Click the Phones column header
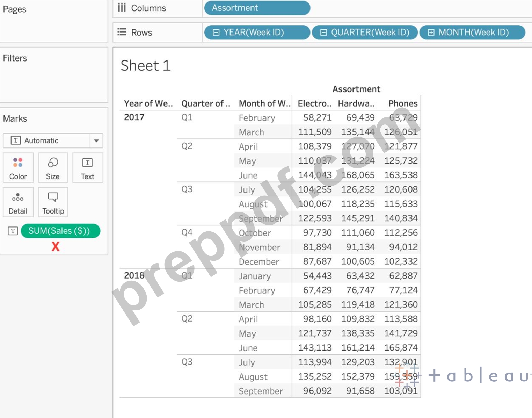The height and width of the screenshot is (418, 532). tap(403, 103)
